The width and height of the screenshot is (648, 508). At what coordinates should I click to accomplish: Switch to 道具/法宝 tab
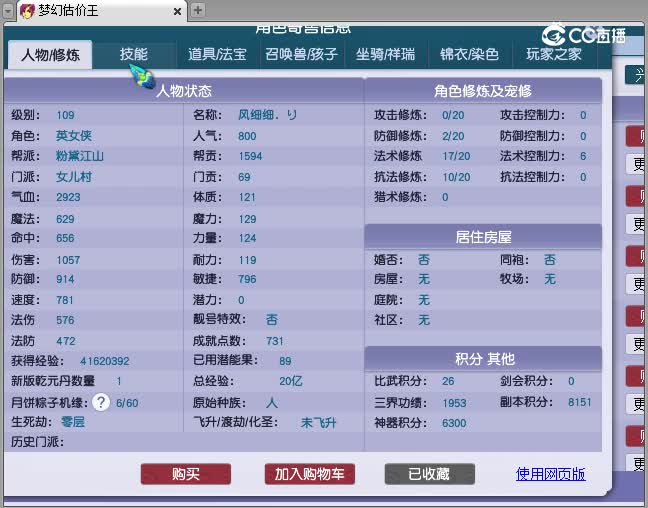217,54
